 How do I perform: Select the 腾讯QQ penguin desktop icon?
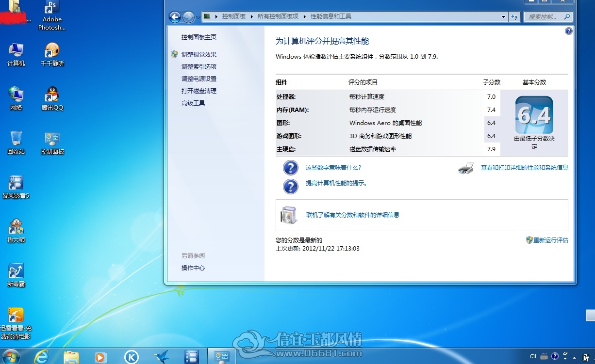coord(52,98)
